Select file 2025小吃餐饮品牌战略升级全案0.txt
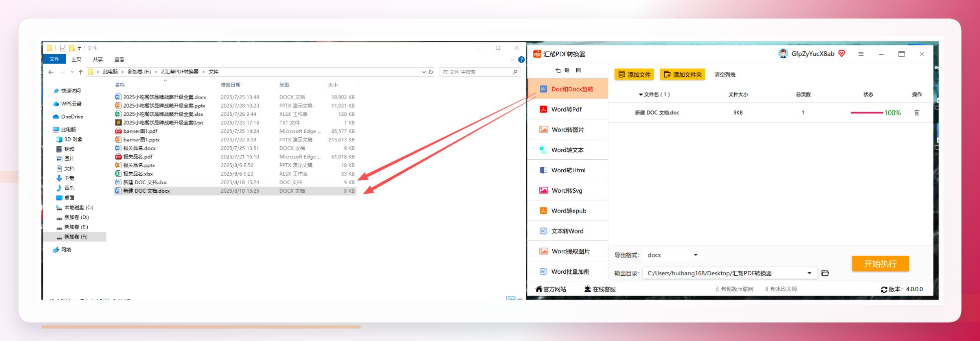980x341 pixels. point(159,123)
